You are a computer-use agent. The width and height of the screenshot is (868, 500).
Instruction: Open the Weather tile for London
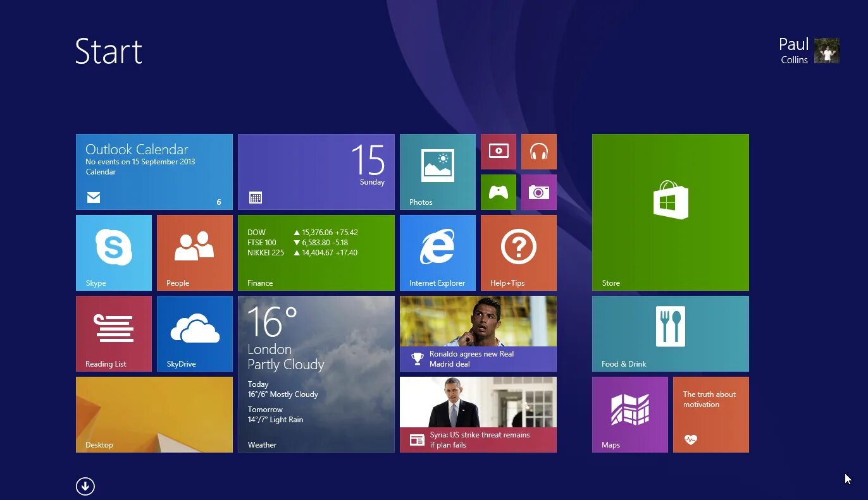click(x=316, y=374)
